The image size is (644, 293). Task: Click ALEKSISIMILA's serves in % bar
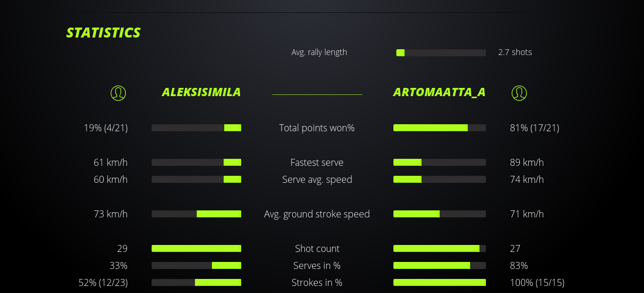(196, 265)
